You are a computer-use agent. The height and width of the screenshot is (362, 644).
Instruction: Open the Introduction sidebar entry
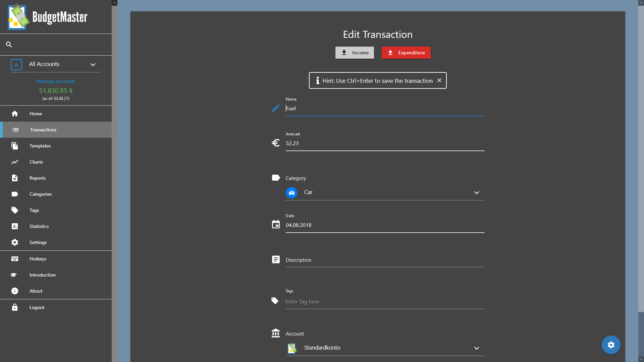(x=56, y=275)
